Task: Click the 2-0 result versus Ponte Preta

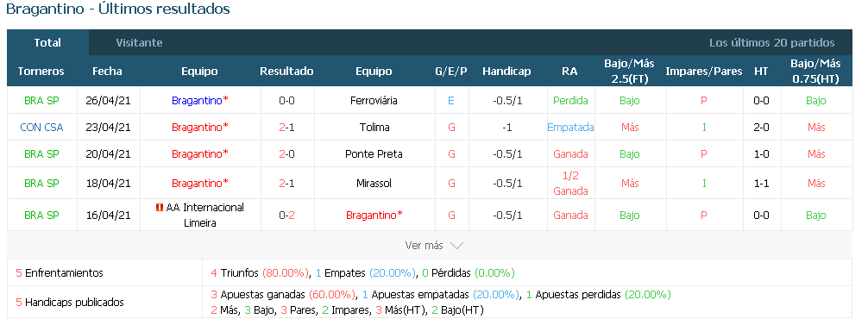Action: (286, 153)
